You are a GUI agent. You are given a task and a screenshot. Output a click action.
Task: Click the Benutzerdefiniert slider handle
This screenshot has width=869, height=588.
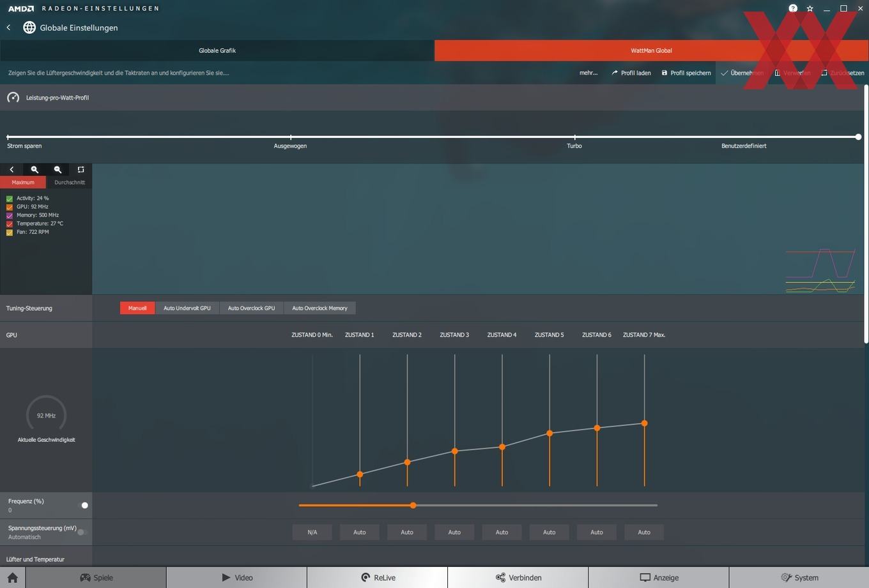coord(858,137)
